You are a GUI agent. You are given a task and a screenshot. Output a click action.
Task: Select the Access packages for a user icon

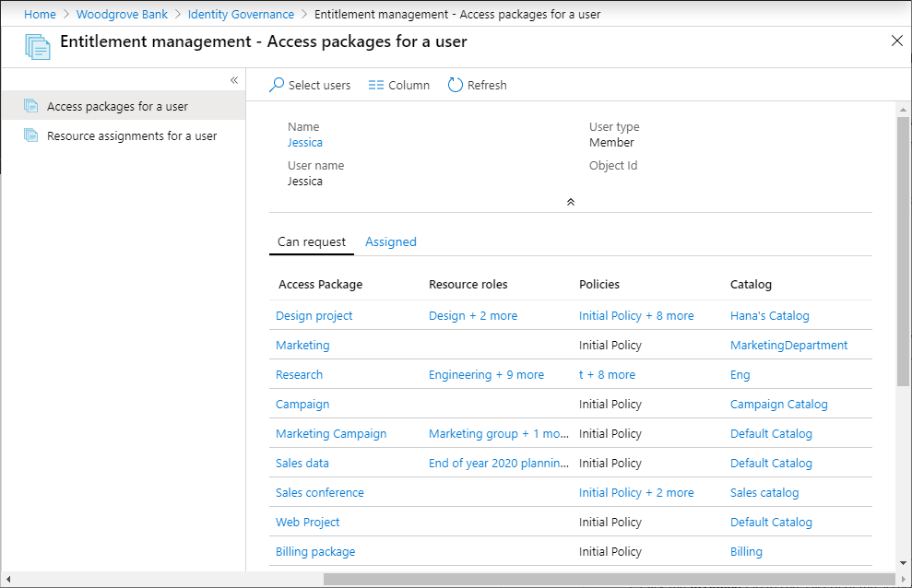click(30, 106)
